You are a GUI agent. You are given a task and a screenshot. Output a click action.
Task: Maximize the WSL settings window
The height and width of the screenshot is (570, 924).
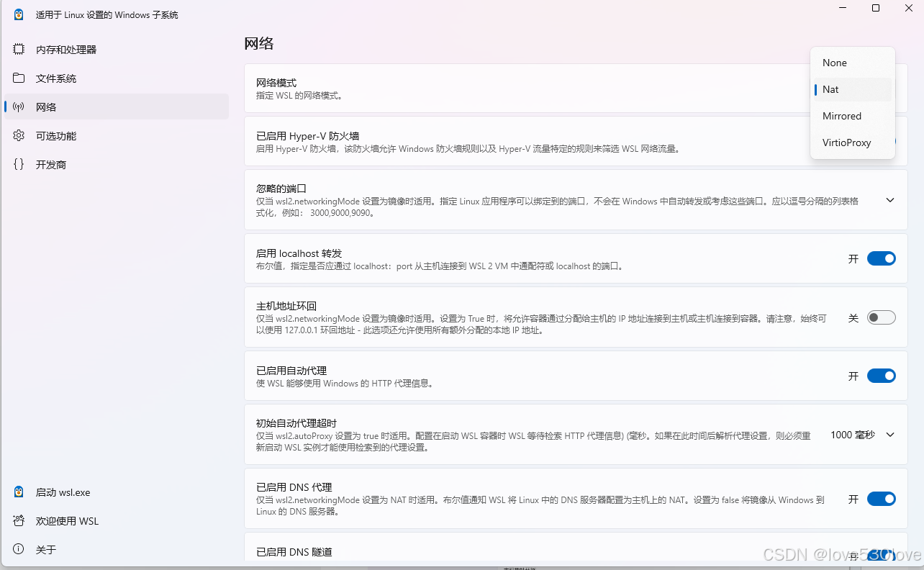click(876, 8)
